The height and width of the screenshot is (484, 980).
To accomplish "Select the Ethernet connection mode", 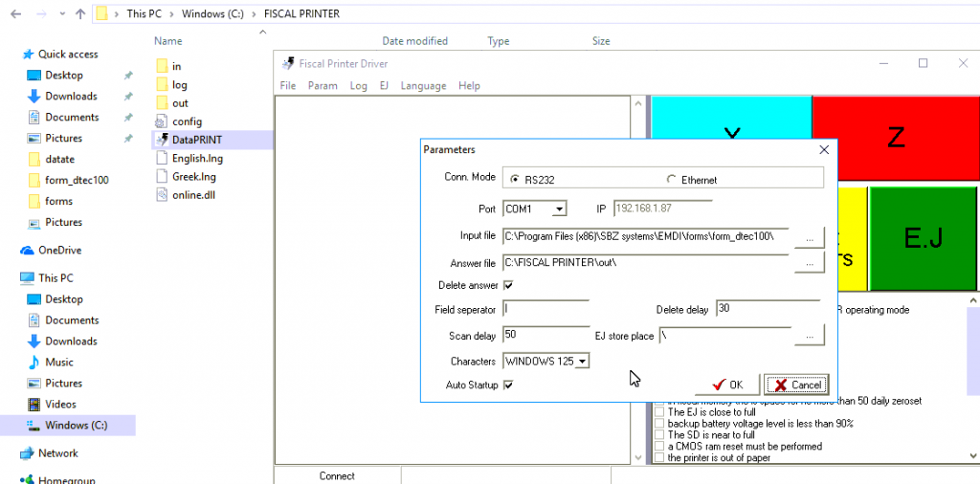I will [672, 180].
